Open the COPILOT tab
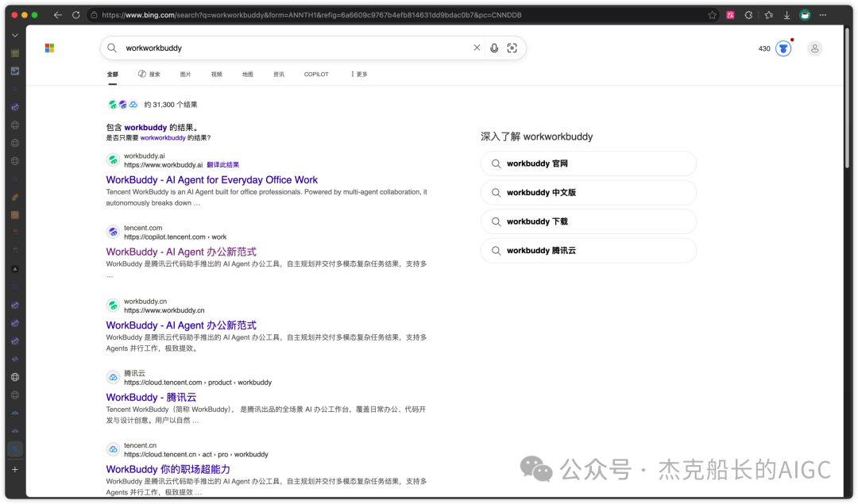This screenshot has width=858, height=504. (316, 75)
